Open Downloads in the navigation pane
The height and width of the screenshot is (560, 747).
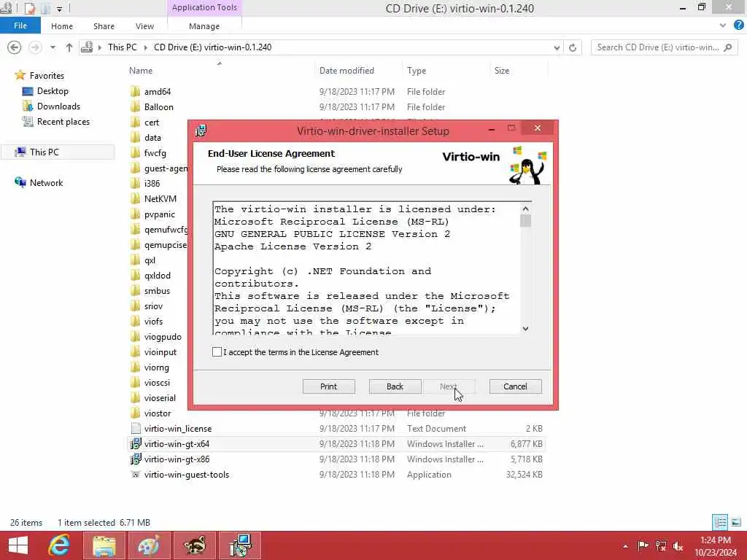(x=58, y=106)
